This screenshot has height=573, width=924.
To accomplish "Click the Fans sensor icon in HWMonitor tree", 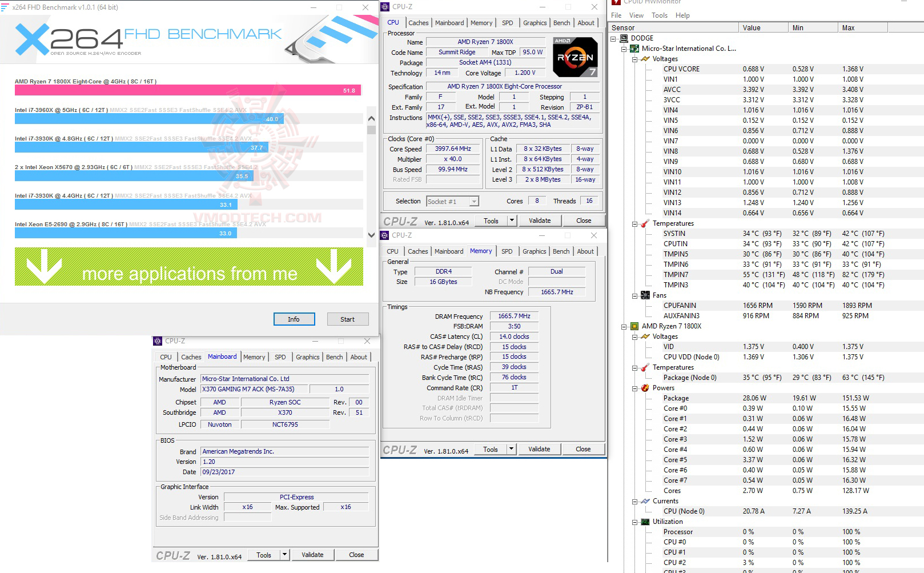I will tap(644, 295).
